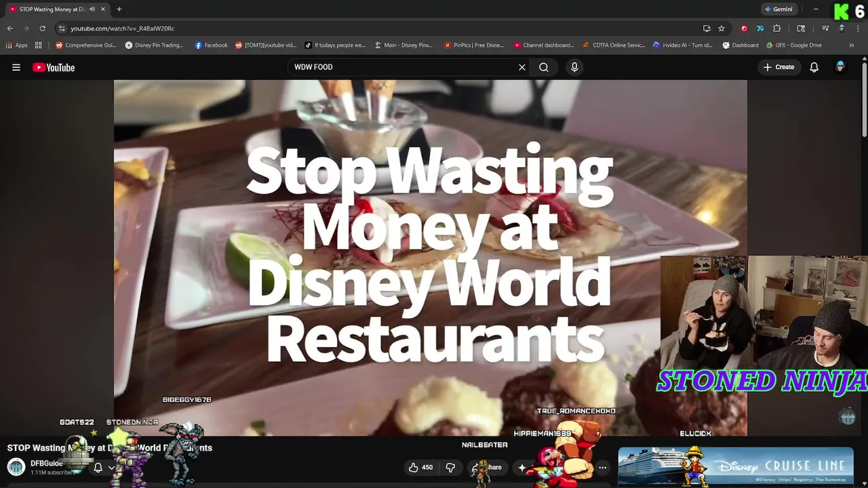Toggle the channel notification bell button
The height and width of the screenshot is (488, 868).
[x=104, y=467]
